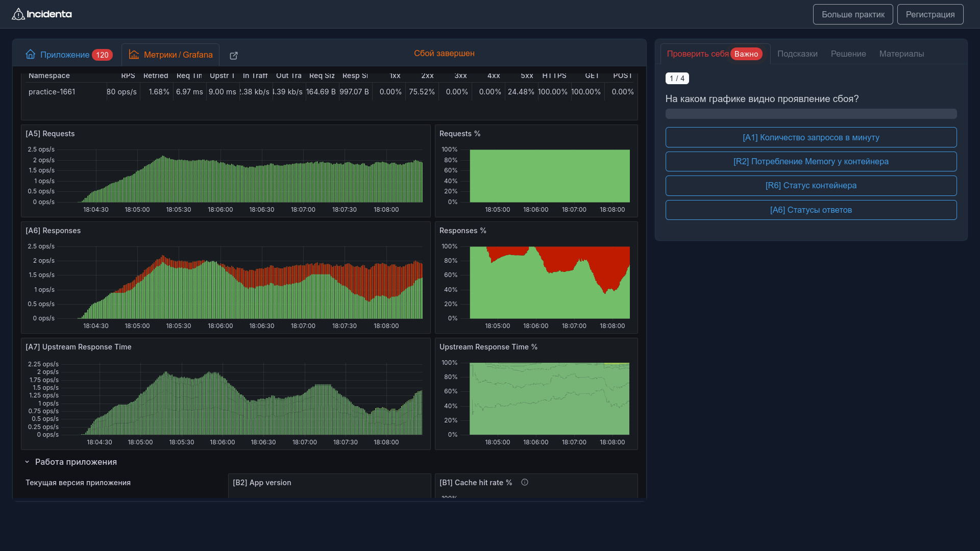Click the chart icon on Метрики tab

click(134, 54)
